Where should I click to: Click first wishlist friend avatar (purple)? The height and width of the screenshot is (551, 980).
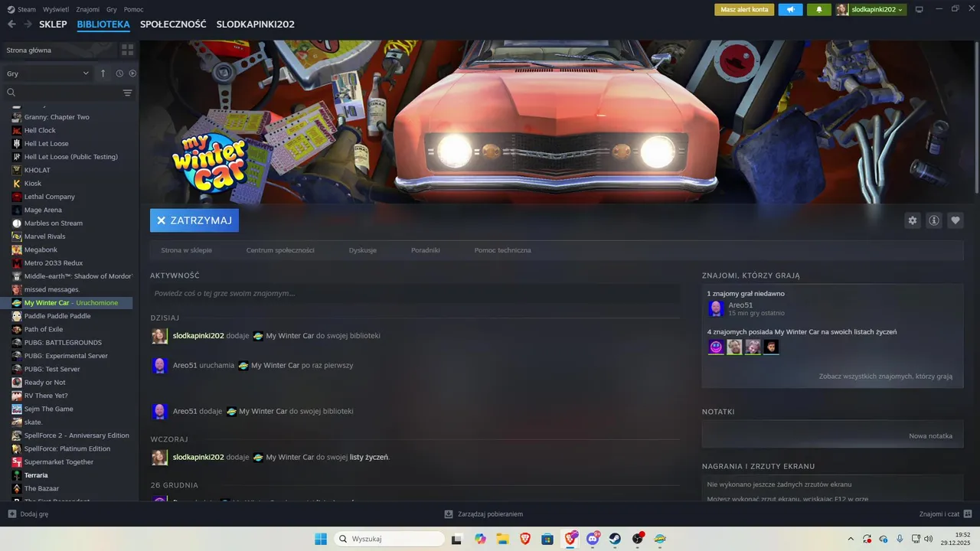point(716,347)
